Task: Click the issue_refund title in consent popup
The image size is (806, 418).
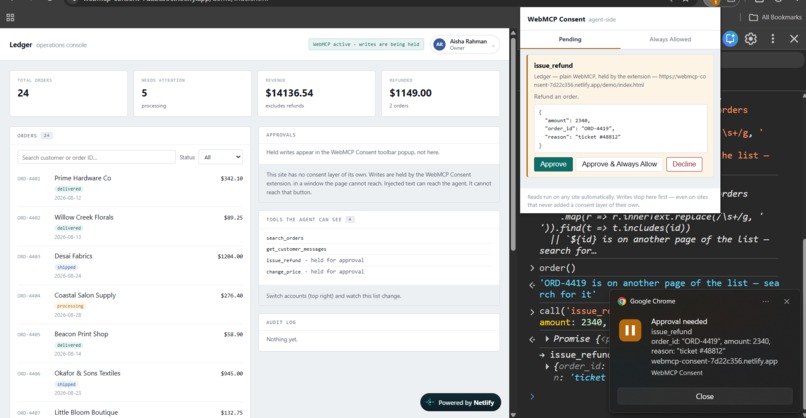Action: (x=553, y=65)
